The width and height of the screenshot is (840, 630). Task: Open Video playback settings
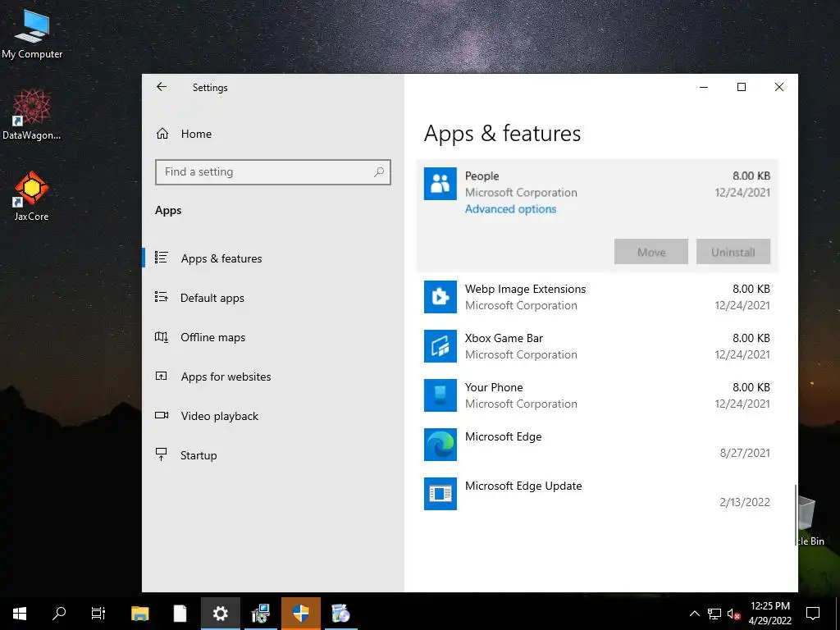coord(273,415)
